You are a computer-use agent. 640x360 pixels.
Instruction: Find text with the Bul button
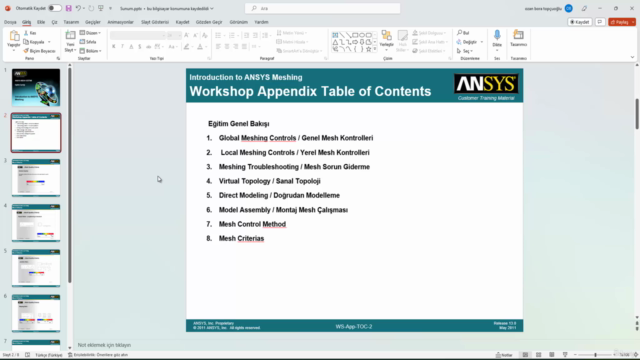[463, 33]
